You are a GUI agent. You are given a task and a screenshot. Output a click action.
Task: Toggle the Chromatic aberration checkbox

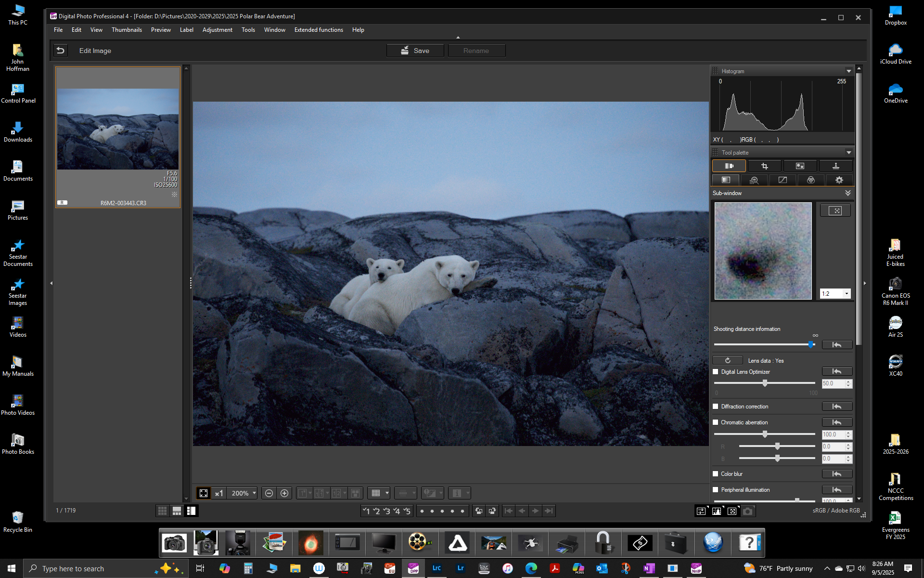coord(716,422)
